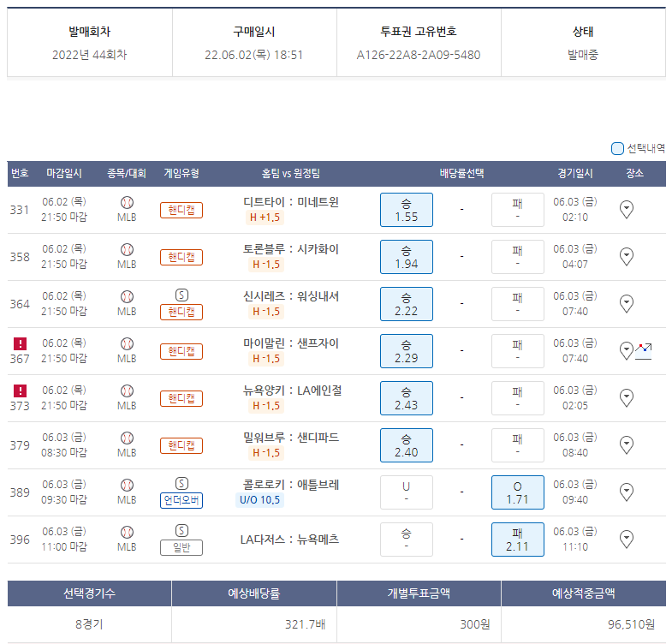The height and width of the screenshot is (644, 672).
Task: Click the S single-bet icon in row 364
Action: point(181,295)
